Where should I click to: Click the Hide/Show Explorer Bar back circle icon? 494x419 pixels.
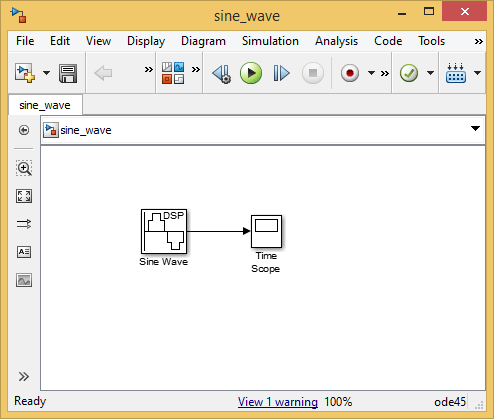coord(24,130)
